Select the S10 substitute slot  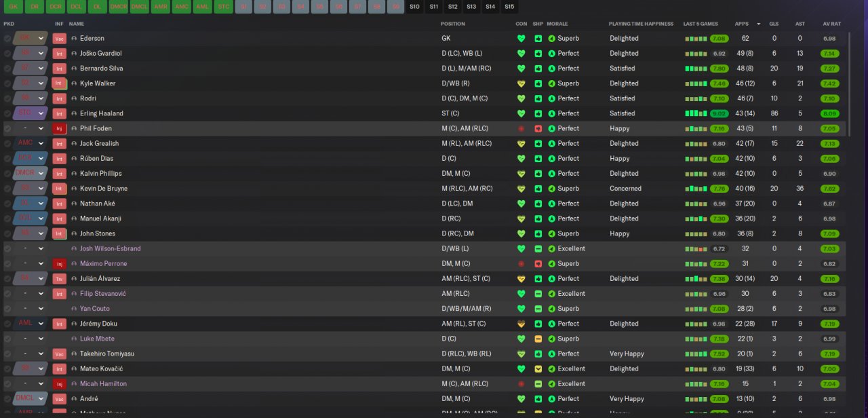coord(415,7)
